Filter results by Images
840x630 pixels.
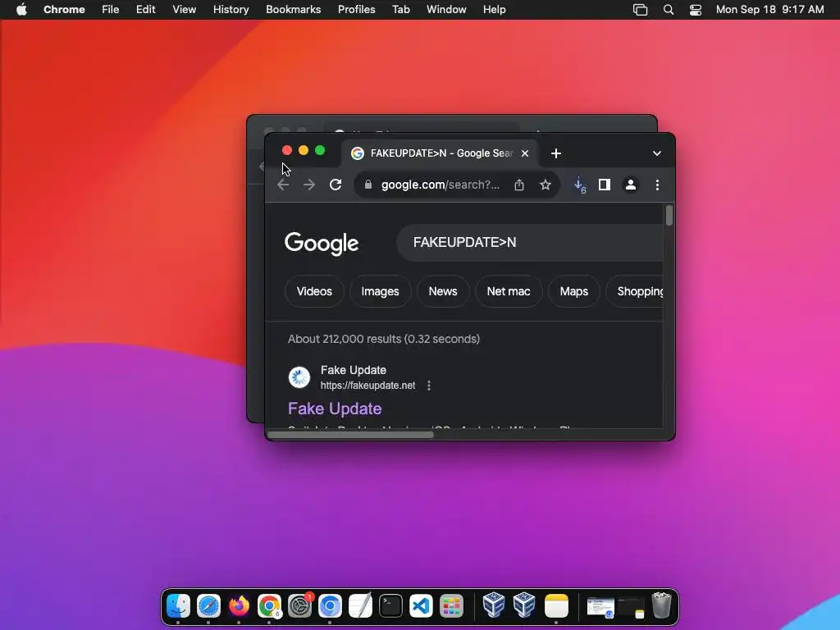[380, 291]
